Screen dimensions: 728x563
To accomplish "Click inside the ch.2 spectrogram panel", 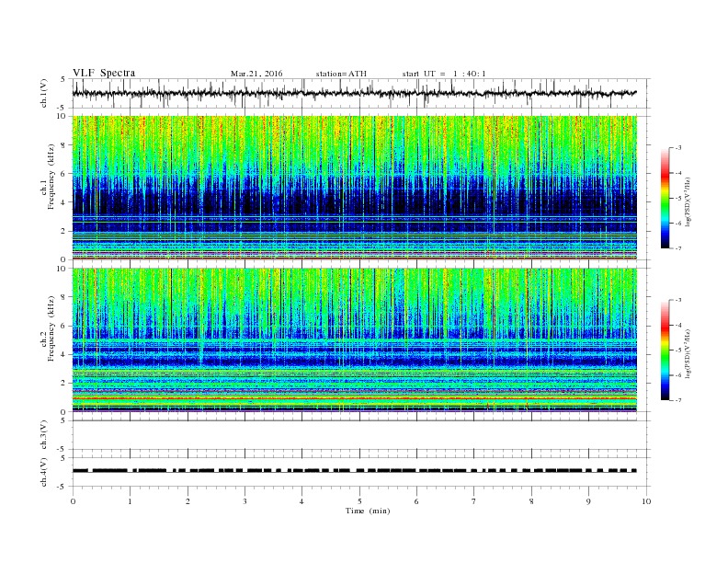I will pos(355,339).
